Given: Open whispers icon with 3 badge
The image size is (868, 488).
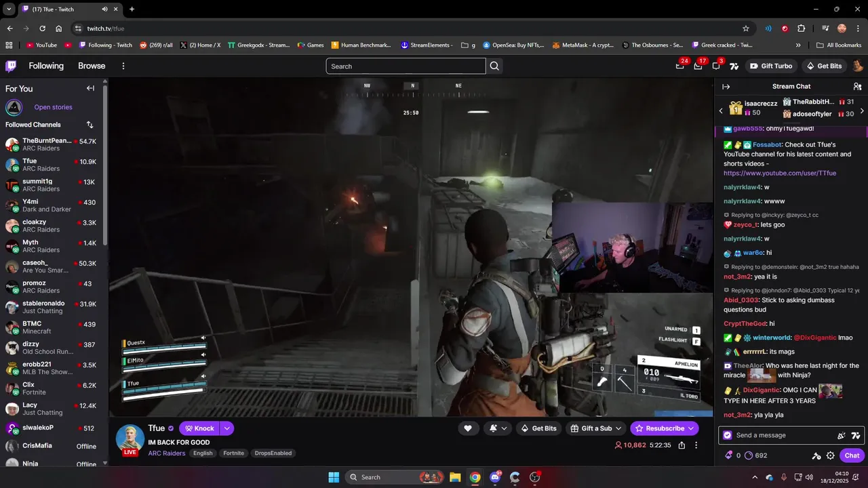Looking at the screenshot, I should click(716, 66).
